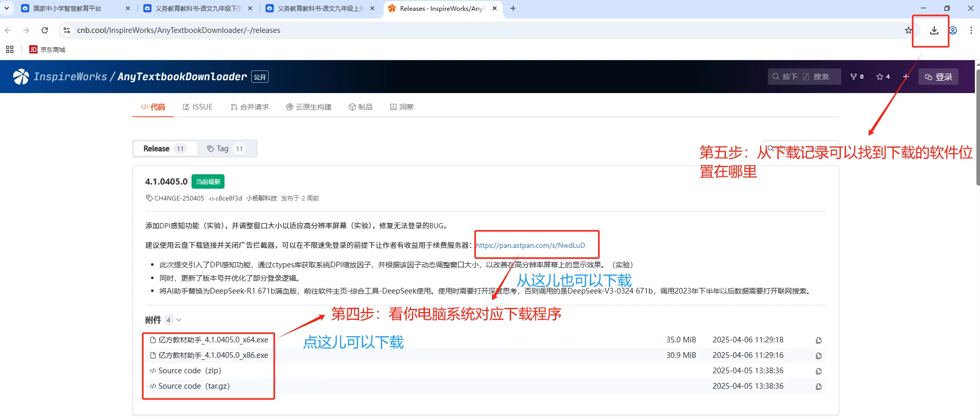Image resolution: width=980 pixels, height=419 pixels.
Task: Open commit c8ce8f3d
Action: click(225, 198)
